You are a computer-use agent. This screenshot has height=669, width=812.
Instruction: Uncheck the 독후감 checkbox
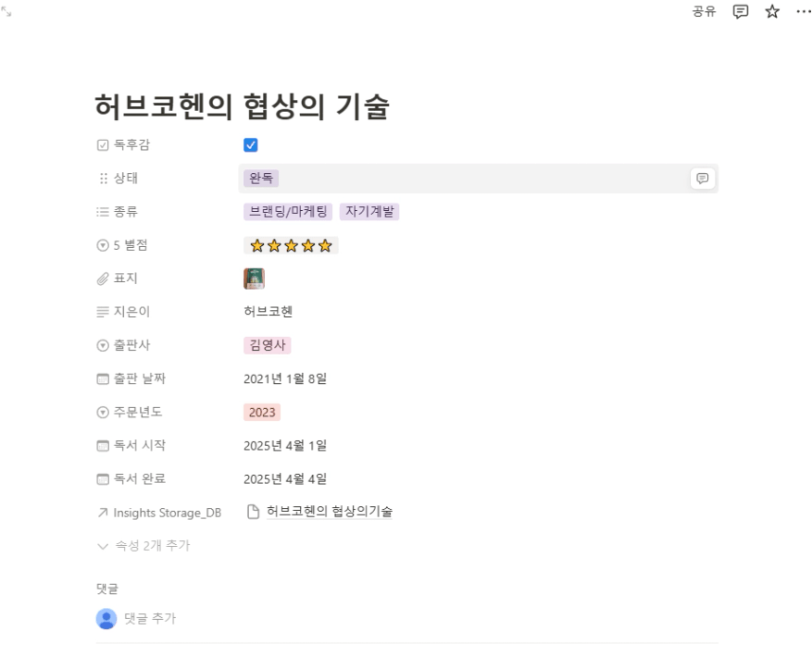tap(251, 145)
